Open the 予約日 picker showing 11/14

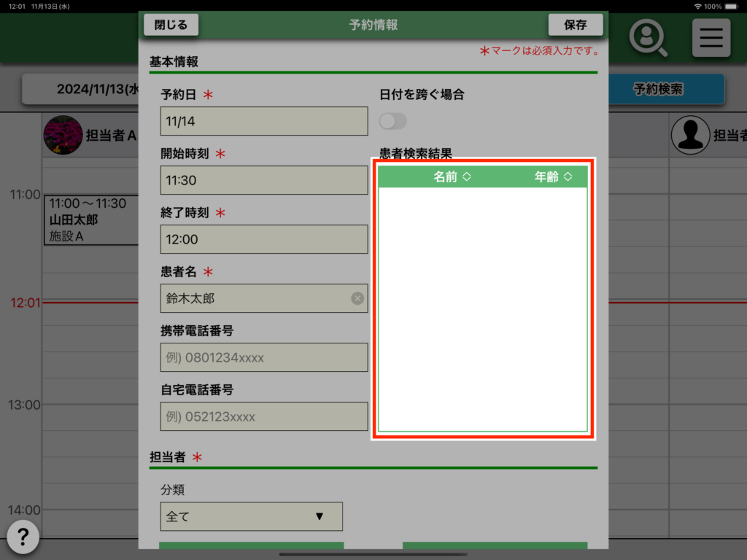[x=263, y=121]
